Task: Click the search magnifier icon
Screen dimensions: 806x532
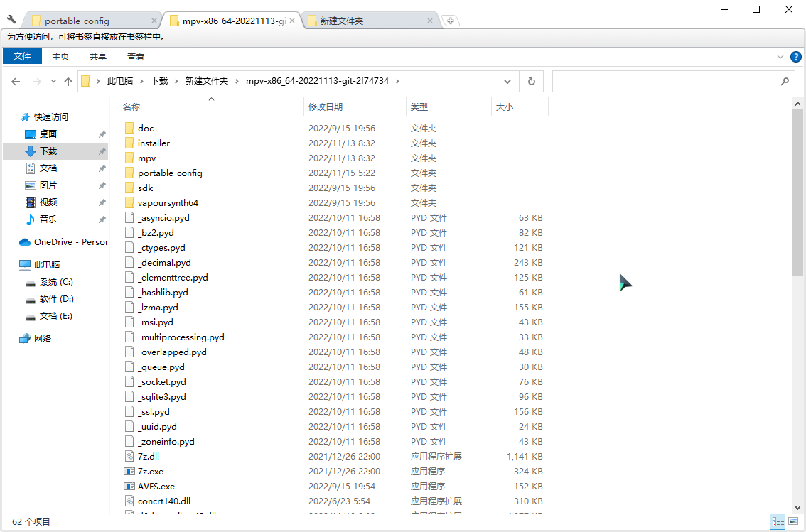Action: pos(785,81)
